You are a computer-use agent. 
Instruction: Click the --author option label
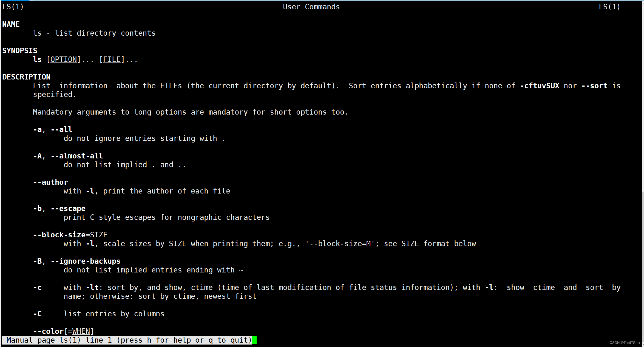click(x=50, y=182)
